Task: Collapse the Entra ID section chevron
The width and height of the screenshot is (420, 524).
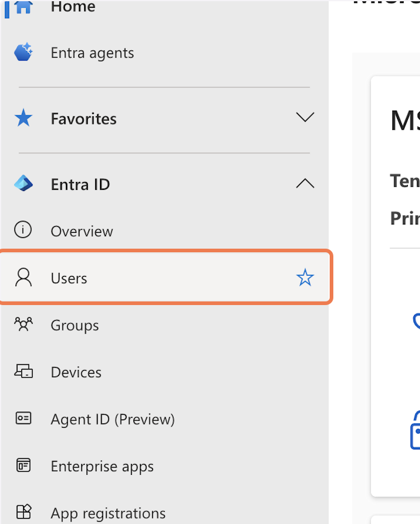Action: coord(305,184)
